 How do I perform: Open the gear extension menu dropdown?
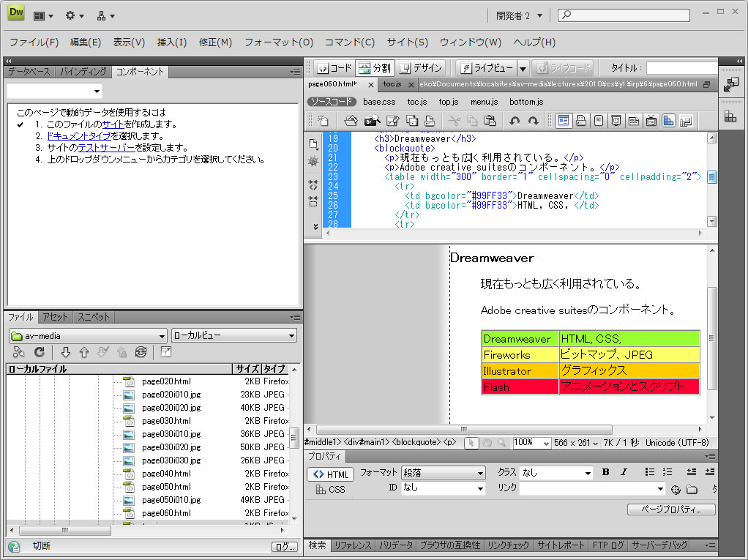tap(75, 16)
